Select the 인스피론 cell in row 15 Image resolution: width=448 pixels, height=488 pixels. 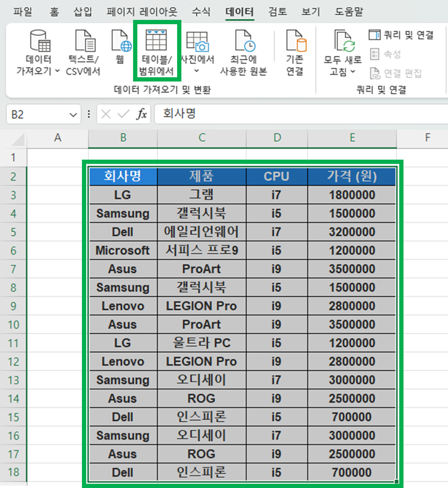pos(202,417)
